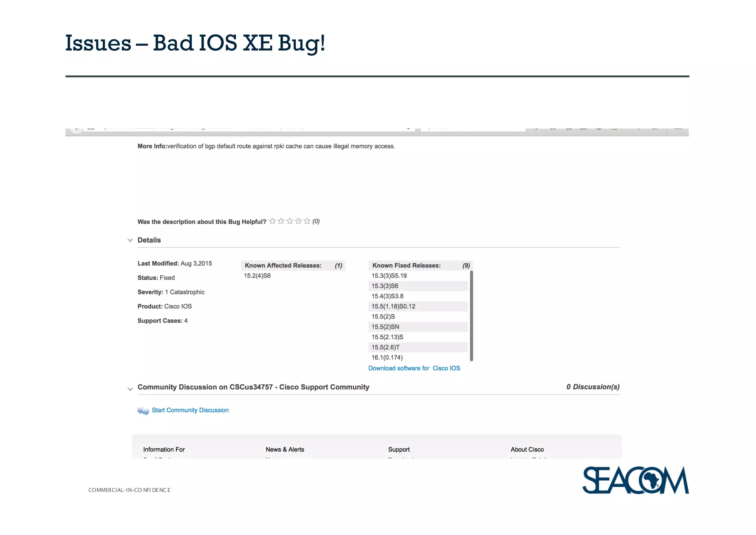Rate the bug description four stars
756x535 pixels.
[x=298, y=221]
